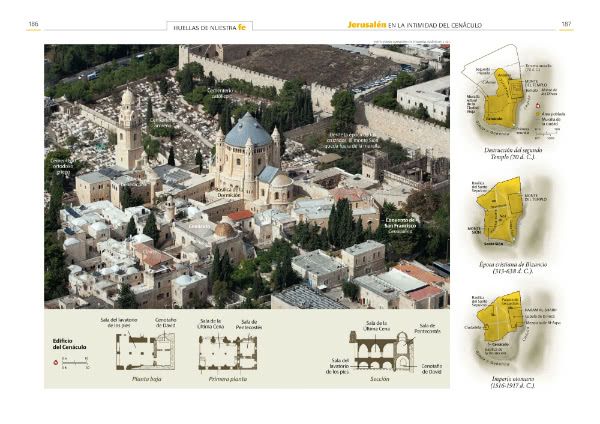Viewport: 600px width, 424px height.
Task: Click page number 187
Action: point(566,25)
